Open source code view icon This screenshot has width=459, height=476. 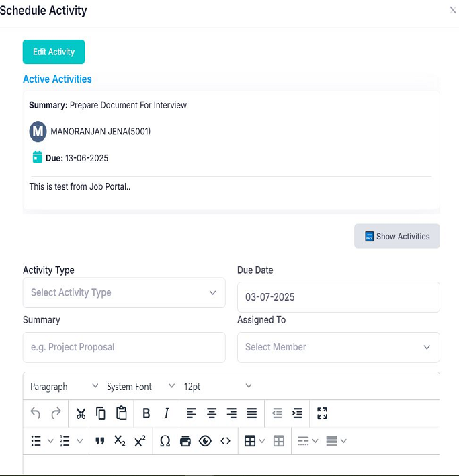tap(225, 441)
